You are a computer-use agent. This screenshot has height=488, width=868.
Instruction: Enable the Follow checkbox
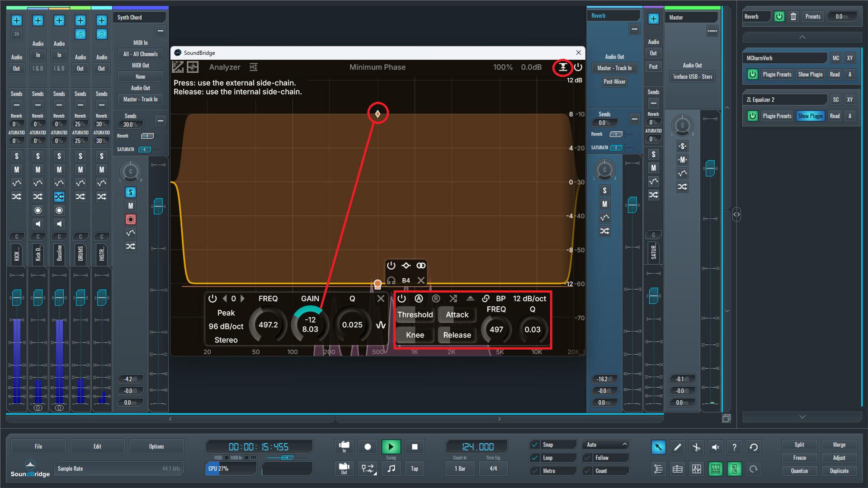(587, 458)
